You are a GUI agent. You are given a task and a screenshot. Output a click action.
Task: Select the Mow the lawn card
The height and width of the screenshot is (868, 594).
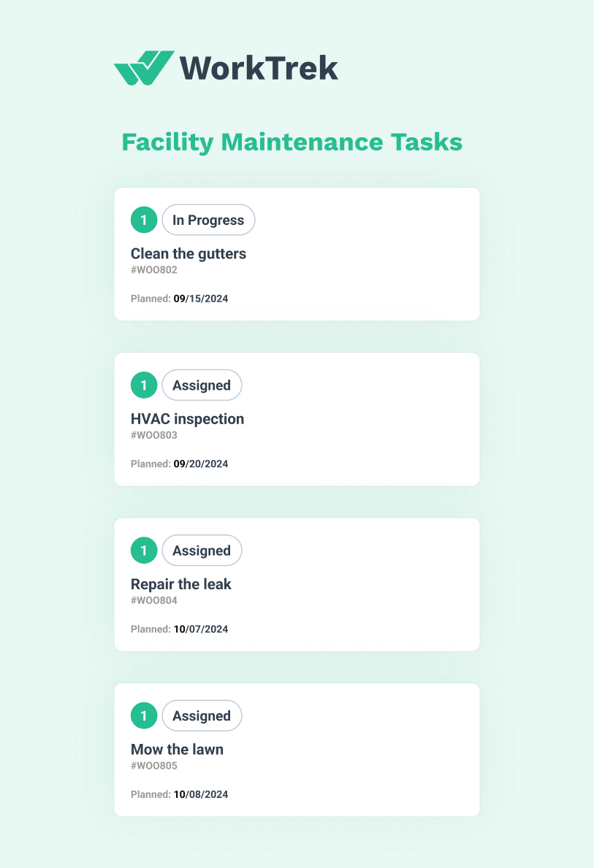297,750
